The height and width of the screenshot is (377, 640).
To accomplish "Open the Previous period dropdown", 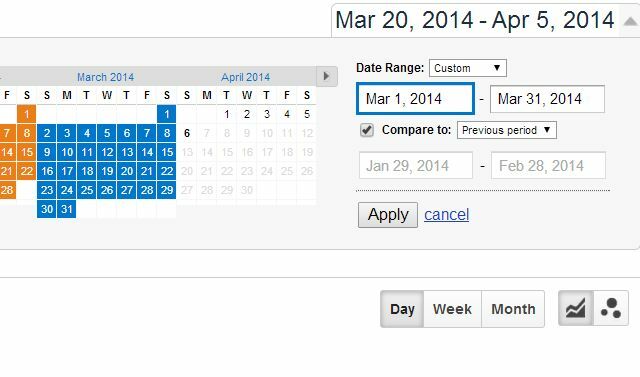I will [x=507, y=130].
